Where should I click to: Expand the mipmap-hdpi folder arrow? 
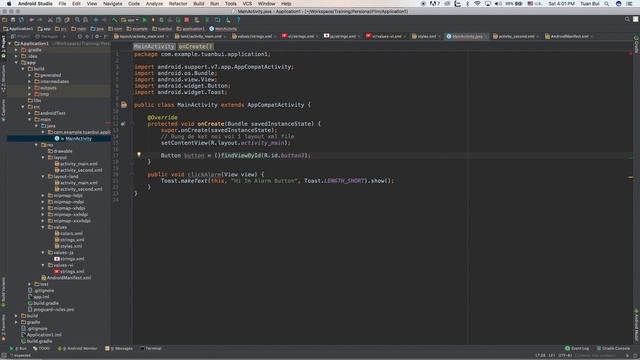point(43,196)
